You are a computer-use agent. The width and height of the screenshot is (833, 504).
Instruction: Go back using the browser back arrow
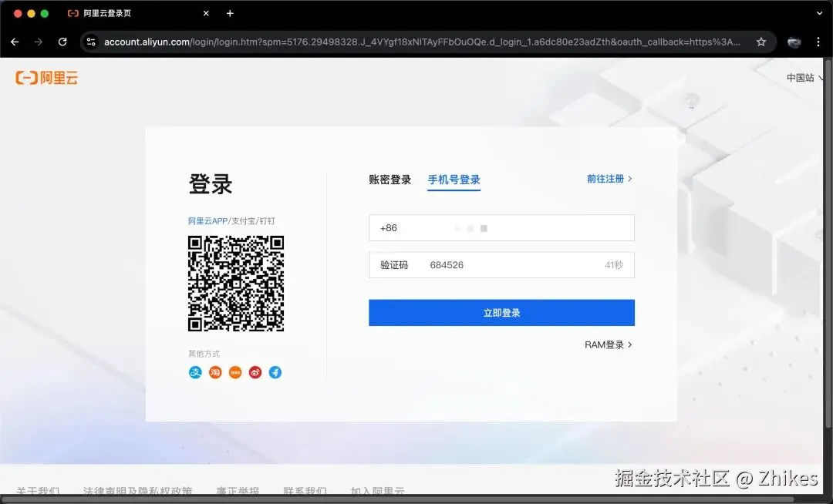click(x=15, y=42)
